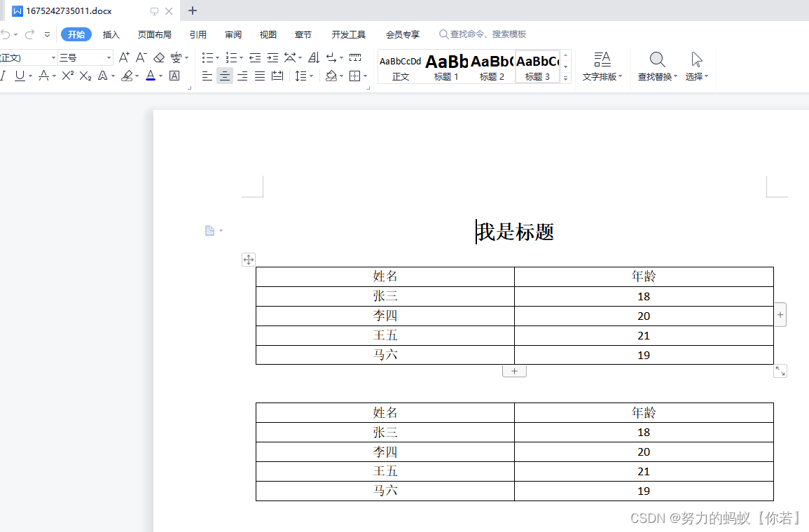This screenshot has height=532, width=809.
Task: Toggle subscript X₂ formatting
Action: (x=85, y=76)
